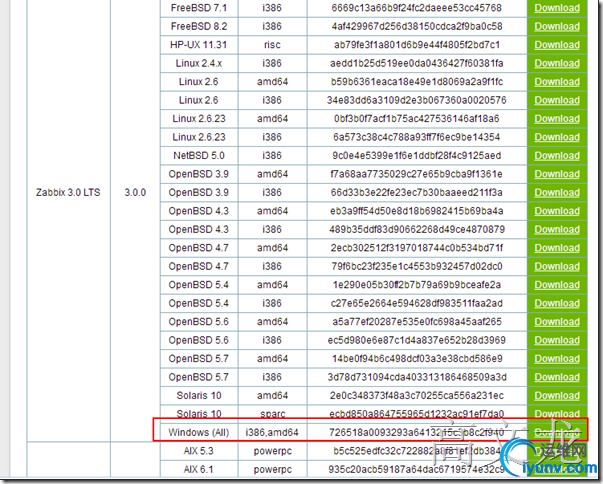Select hash 'b59b6361eaca18e49e1d8069a2a9f1fc'
This screenshot has width=603, height=484.
point(416,82)
